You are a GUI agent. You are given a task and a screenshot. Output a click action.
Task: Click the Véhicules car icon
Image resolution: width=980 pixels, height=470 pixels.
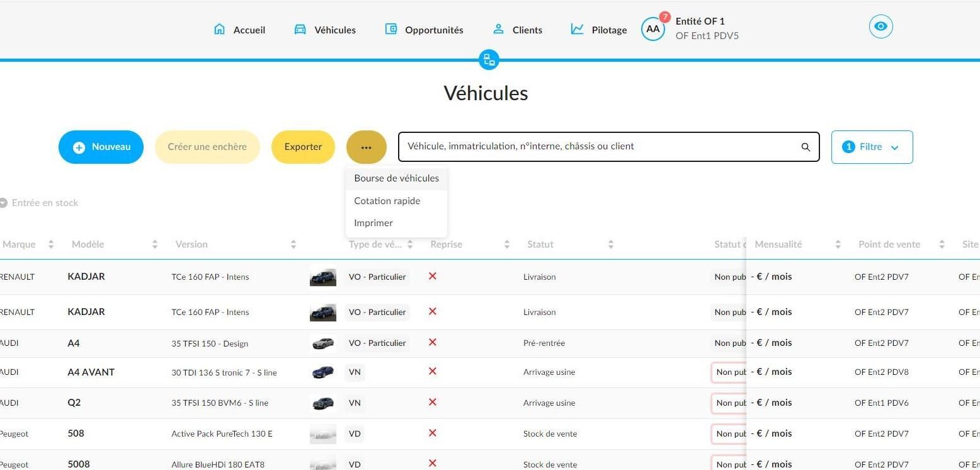point(300,29)
